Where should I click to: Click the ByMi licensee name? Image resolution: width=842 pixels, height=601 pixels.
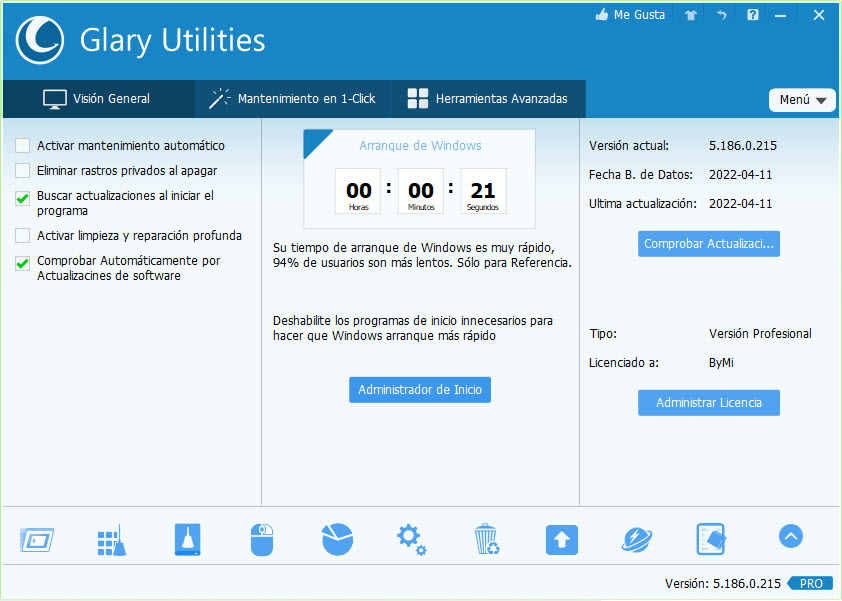tap(721, 363)
